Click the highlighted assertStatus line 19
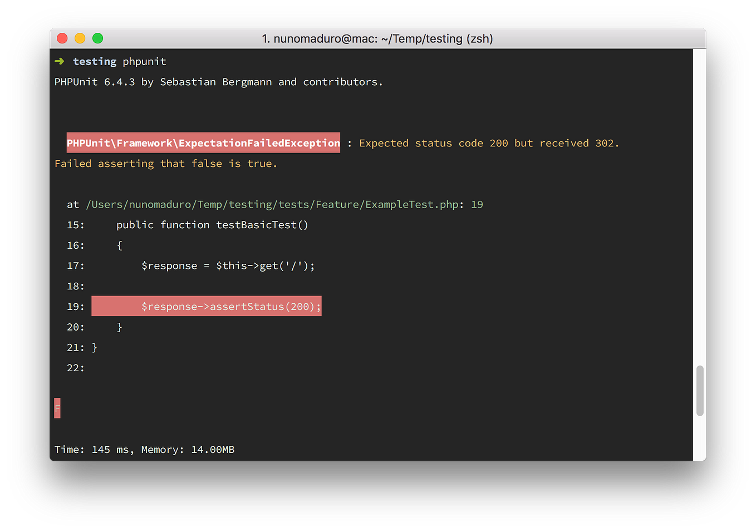 pyautogui.click(x=206, y=306)
